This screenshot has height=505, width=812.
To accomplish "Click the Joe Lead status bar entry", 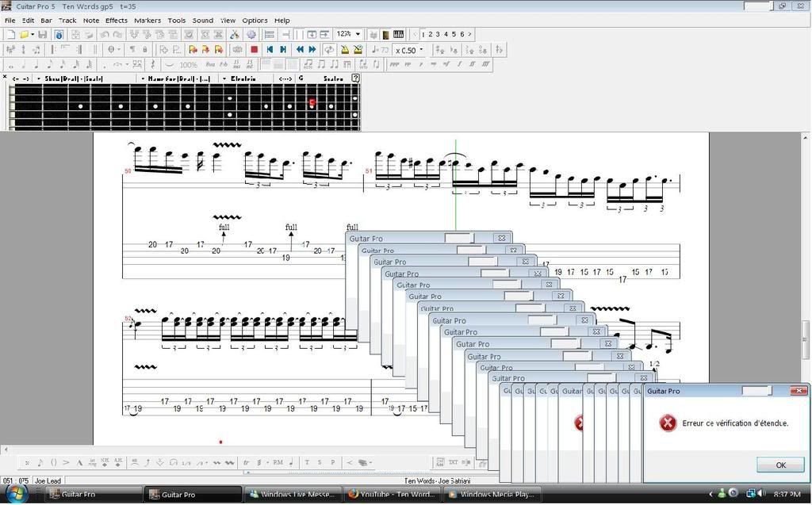I will 48,480.
